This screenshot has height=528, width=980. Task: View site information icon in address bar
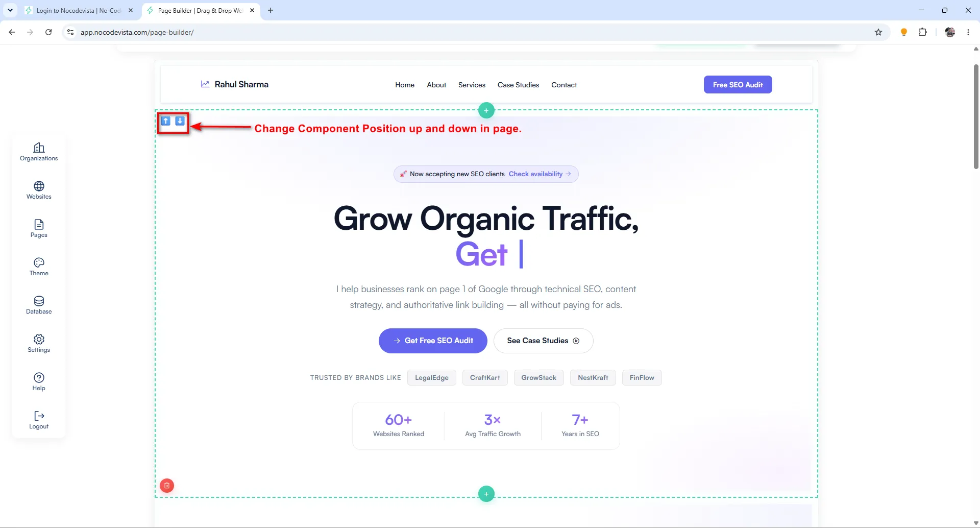[x=70, y=32]
